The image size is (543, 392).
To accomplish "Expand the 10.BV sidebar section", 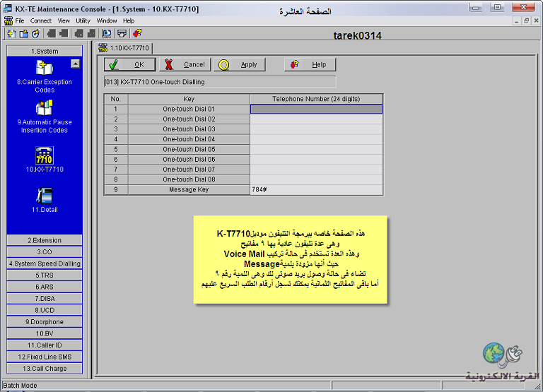I will pyautogui.click(x=45, y=333).
